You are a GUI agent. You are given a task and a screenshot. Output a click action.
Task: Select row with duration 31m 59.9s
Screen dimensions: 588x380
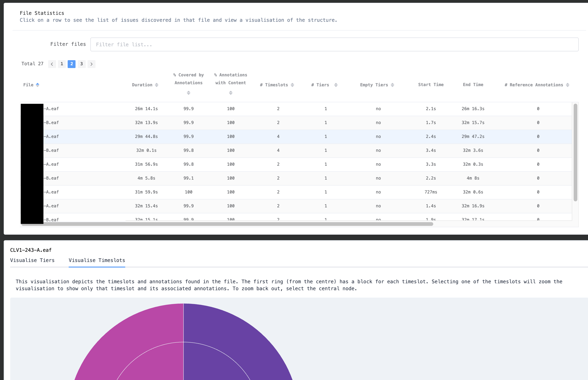coord(296,192)
